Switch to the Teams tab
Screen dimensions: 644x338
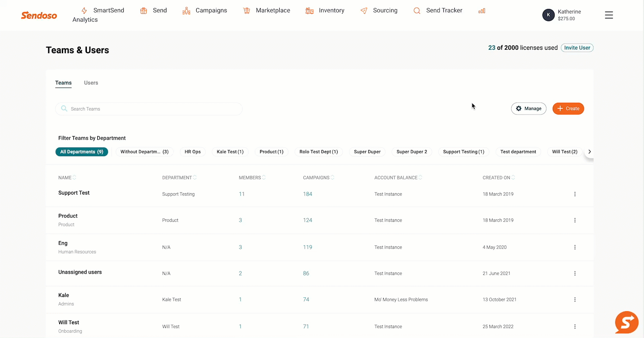(x=64, y=83)
